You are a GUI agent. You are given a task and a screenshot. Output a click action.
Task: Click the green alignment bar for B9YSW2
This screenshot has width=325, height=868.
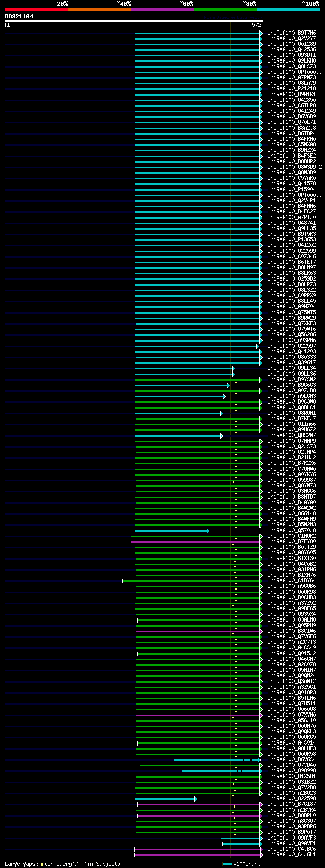click(199, 380)
